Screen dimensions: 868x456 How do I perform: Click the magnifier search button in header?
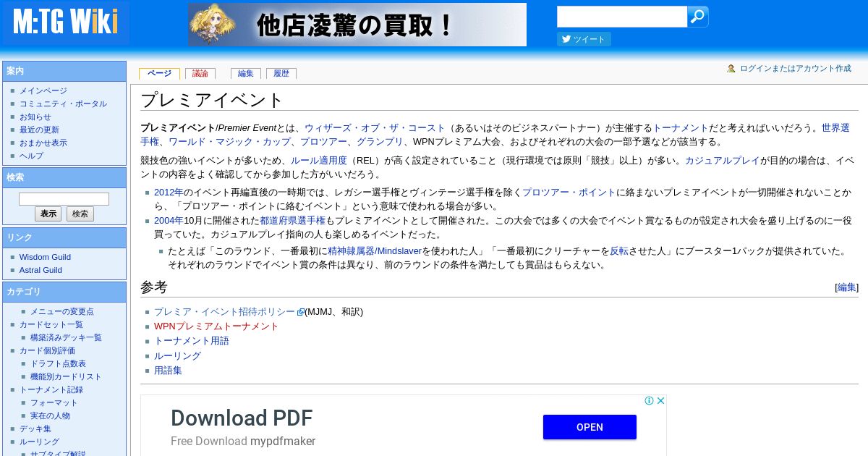coord(697,17)
